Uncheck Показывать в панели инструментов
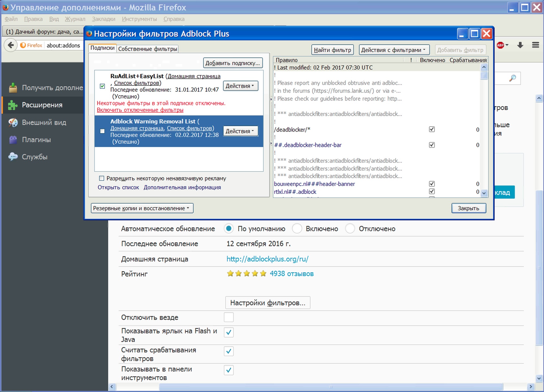The width and height of the screenshot is (544, 392). (229, 370)
